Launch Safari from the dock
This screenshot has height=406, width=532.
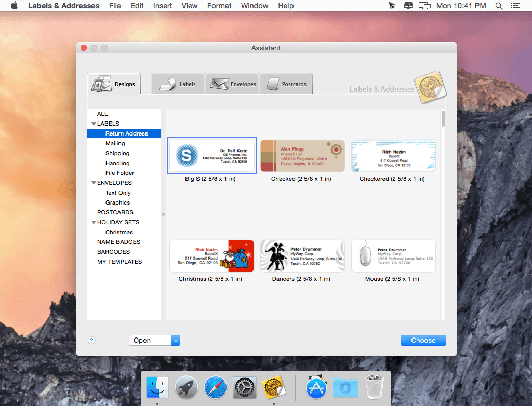216,388
